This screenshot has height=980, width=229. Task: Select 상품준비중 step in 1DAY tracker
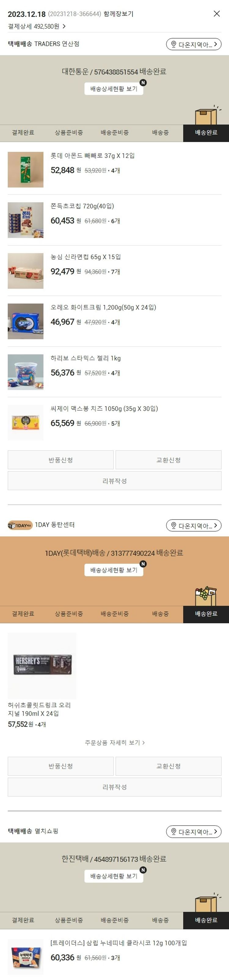tap(69, 613)
